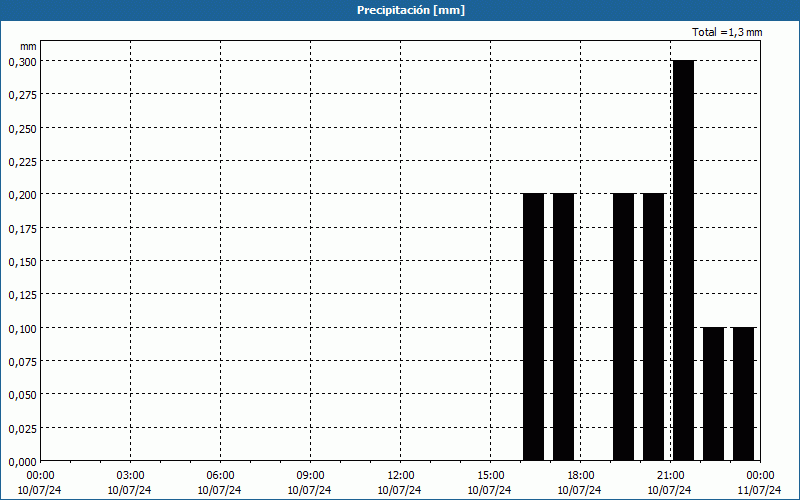Pick the 0,025 y-axis label
Image resolution: width=800 pixels, height=500 pixels.
coord(22,429)
